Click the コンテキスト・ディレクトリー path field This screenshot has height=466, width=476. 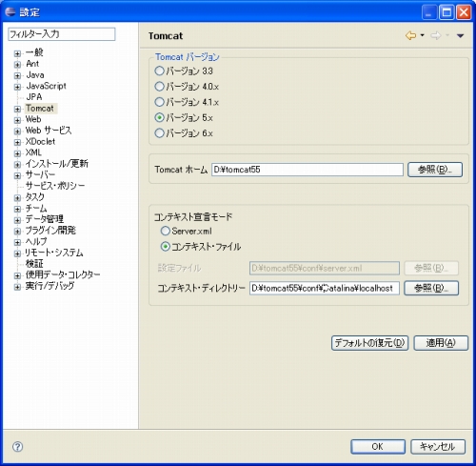click(325, 288)
